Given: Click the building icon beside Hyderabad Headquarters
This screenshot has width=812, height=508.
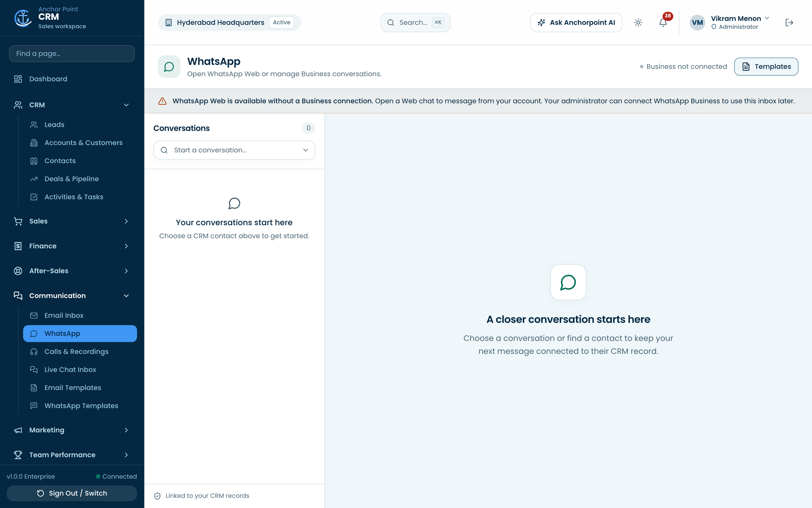Looking at the screenshot, I should pyautogui.click(x=168, y=23).
